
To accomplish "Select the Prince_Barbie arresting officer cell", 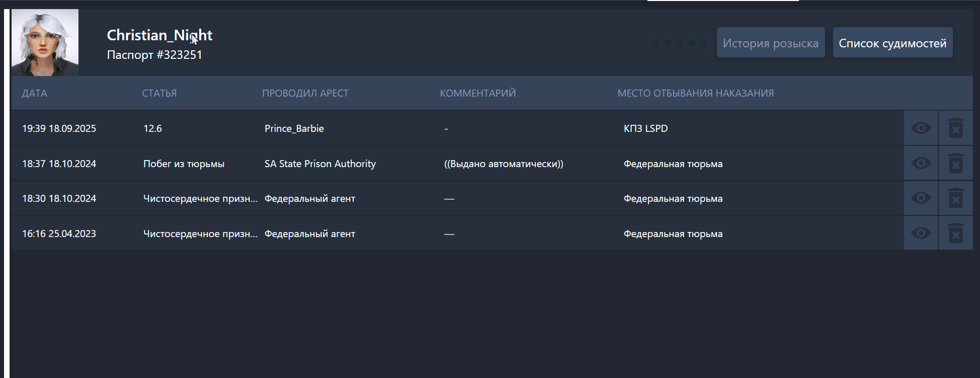I will click(294, 128).
